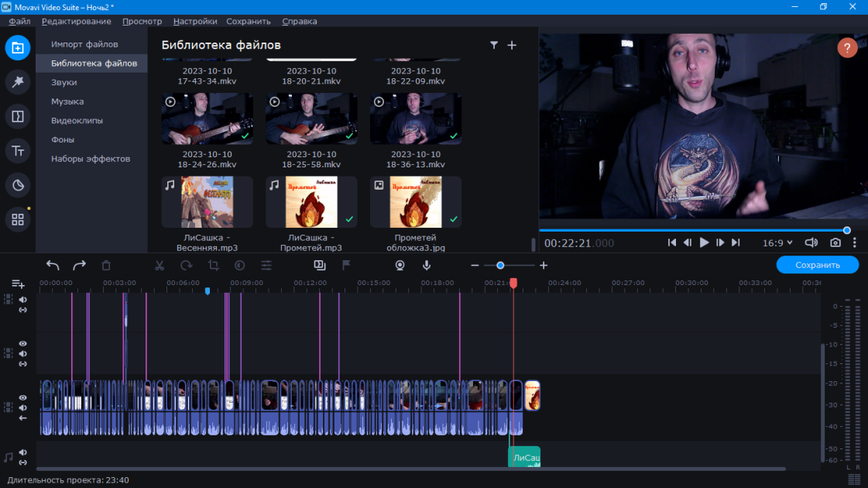Select the crop tool icon
The height and width of the screenshot is (488, 868).
click(x=213, y=266)
